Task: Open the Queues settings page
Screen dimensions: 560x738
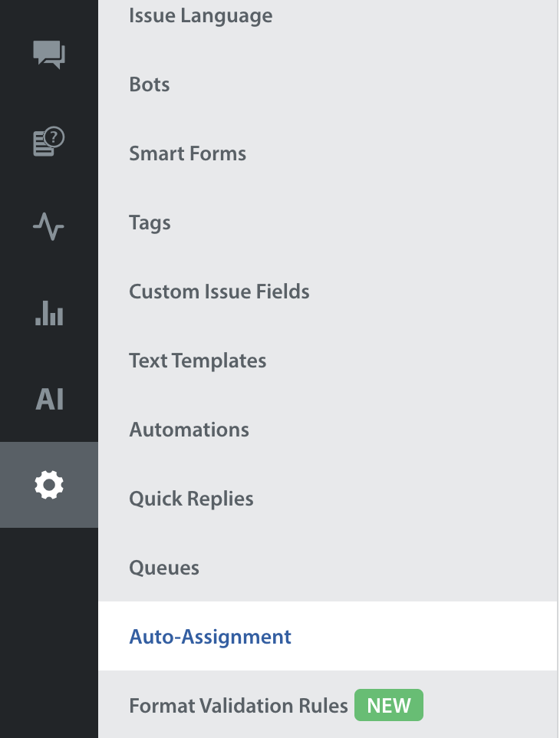Action: pyautogui.click(x=164, y=568)
